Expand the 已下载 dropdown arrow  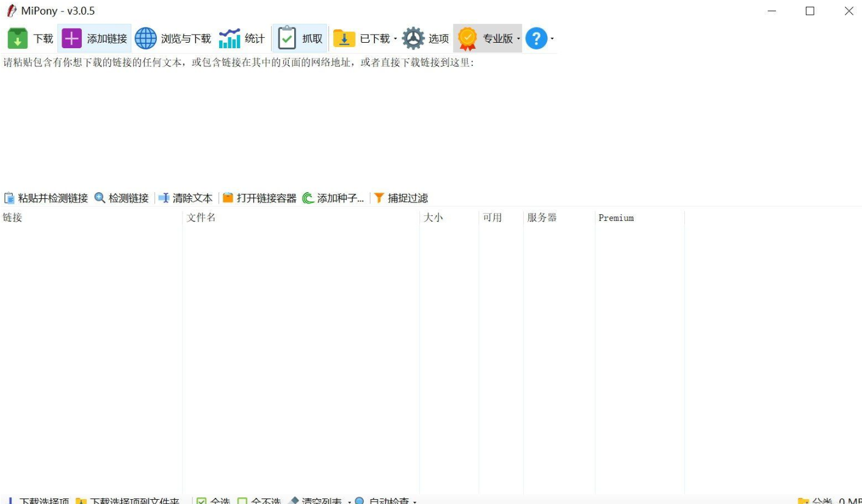tap(395, 39)
